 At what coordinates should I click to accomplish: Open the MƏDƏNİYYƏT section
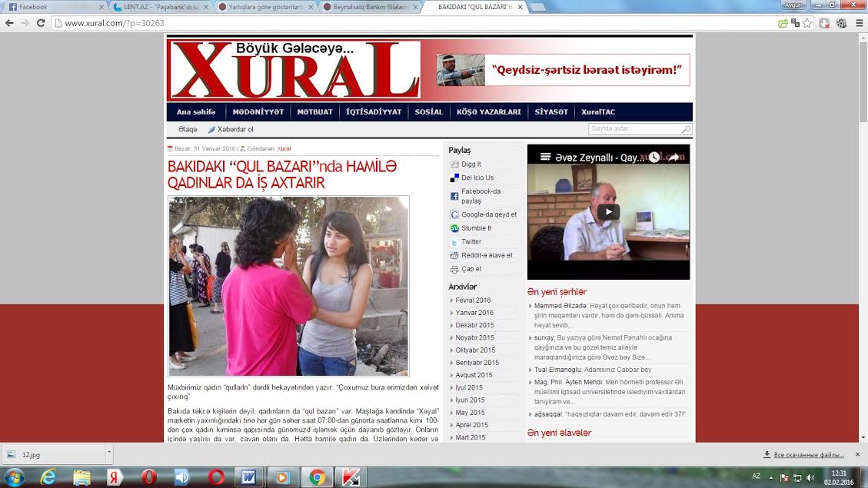[258, 111]
